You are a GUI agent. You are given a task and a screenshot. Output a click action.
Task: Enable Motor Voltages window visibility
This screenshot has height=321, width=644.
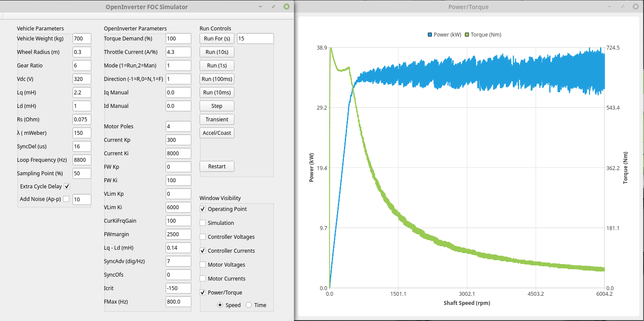[203, 265]
